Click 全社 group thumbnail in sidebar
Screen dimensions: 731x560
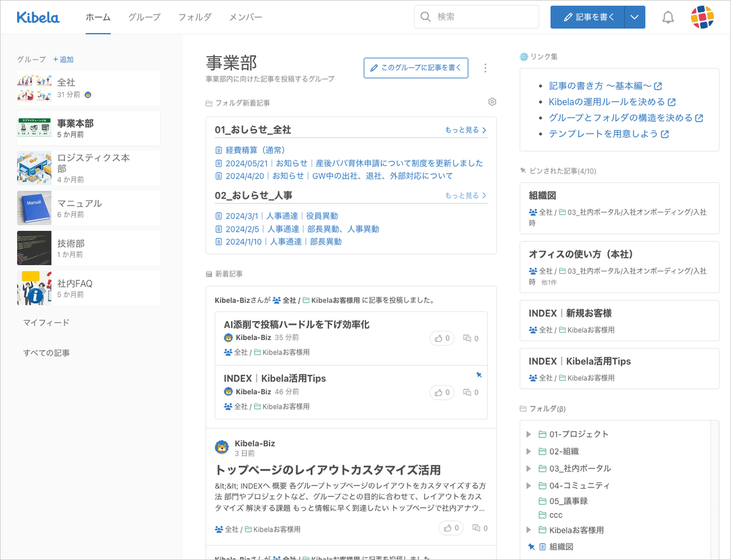[x=34, y=88]
